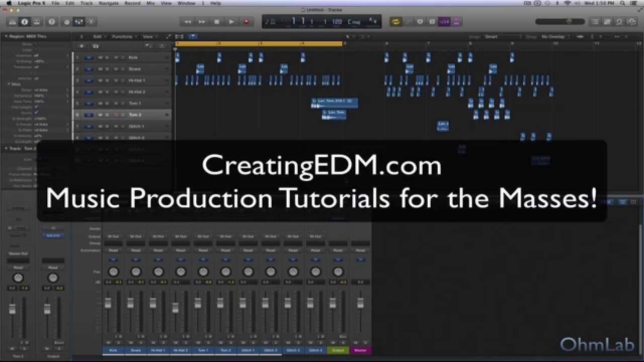The height and width of the screenshot is (362, 644).
Task: Open the Library panel icon
Action: [13, 22]
